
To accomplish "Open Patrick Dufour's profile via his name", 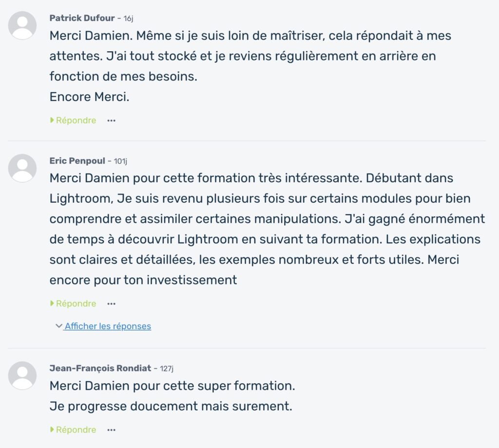I will tap(83, 18).
